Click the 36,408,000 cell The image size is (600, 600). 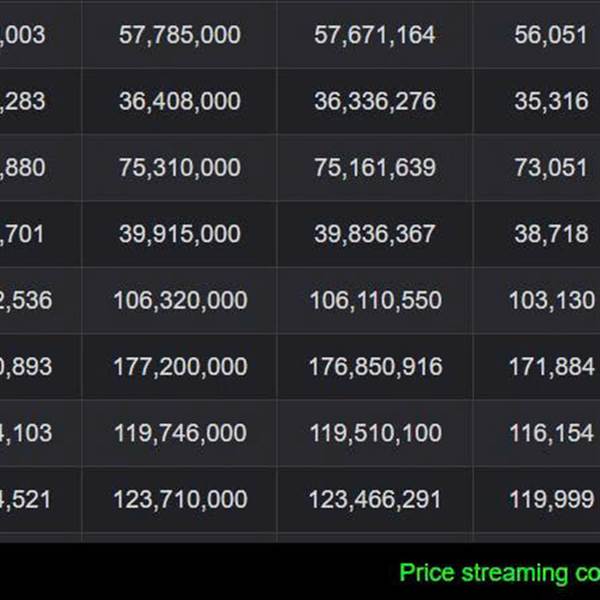click(x=179, y=101)
